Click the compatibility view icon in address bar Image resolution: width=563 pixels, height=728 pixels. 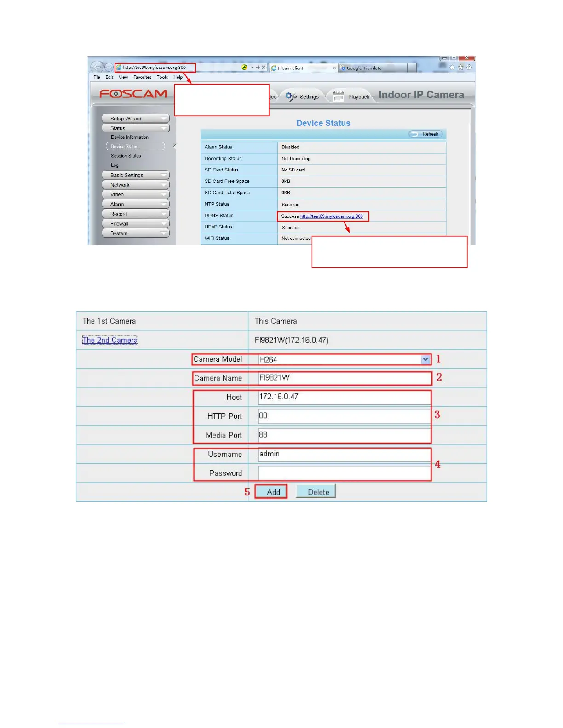coord(244,67)
